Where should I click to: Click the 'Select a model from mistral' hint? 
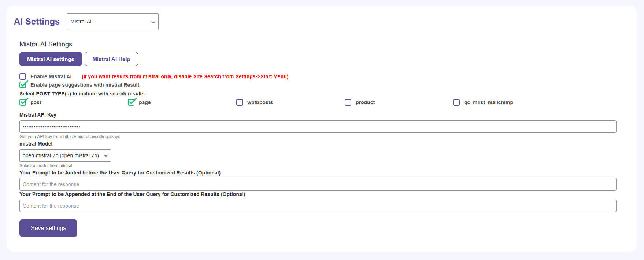(46, 166)
